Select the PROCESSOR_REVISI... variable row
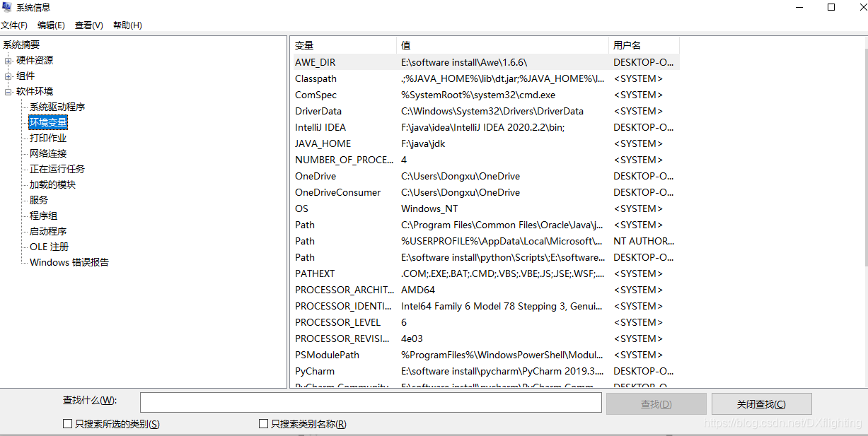 (486, 338)
